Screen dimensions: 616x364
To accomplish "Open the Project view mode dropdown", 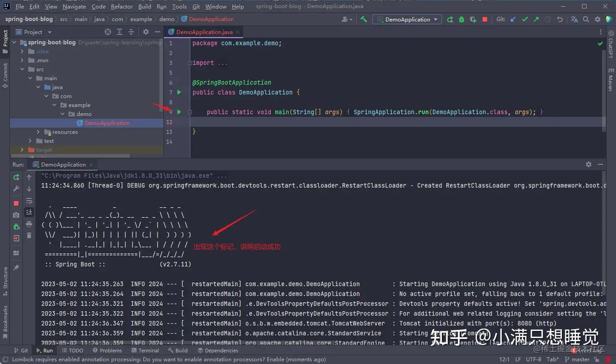I will [49, 32].
